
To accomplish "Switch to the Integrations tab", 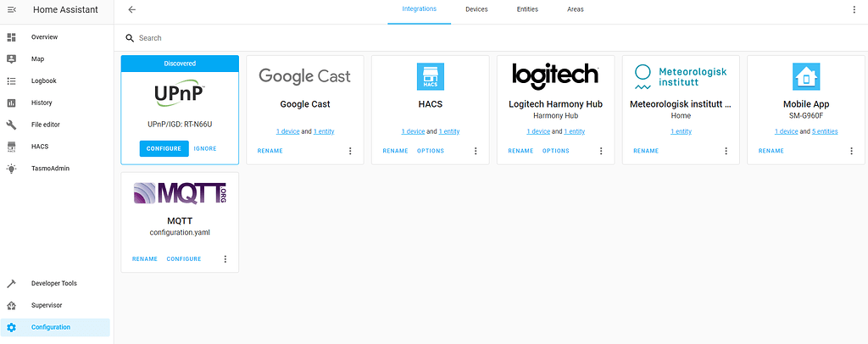I will [419, 9].
